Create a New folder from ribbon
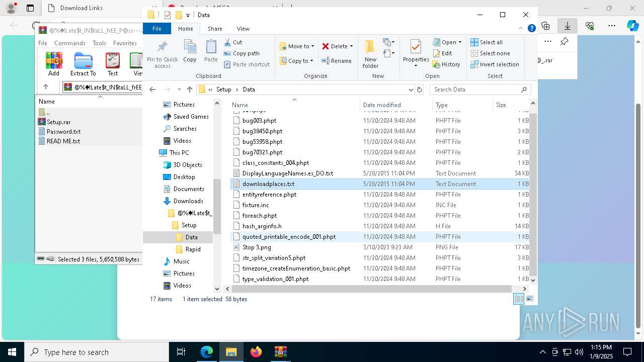 point(370,54)
